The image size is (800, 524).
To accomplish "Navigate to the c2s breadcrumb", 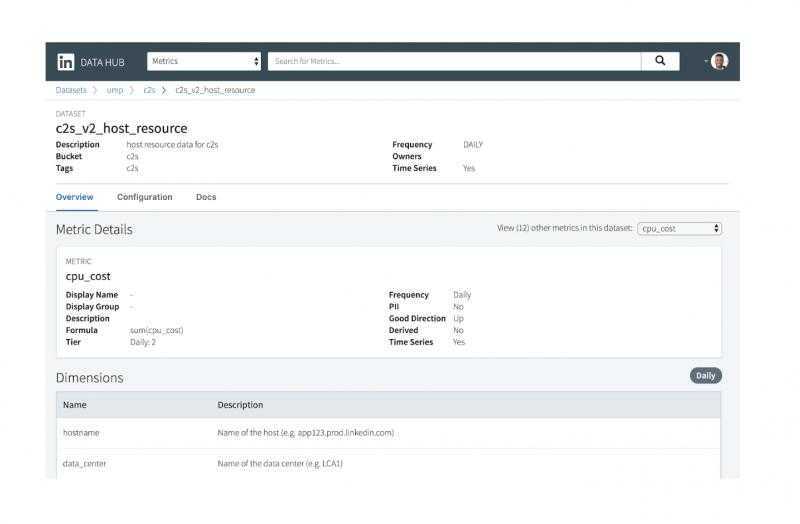I will 149,90.
